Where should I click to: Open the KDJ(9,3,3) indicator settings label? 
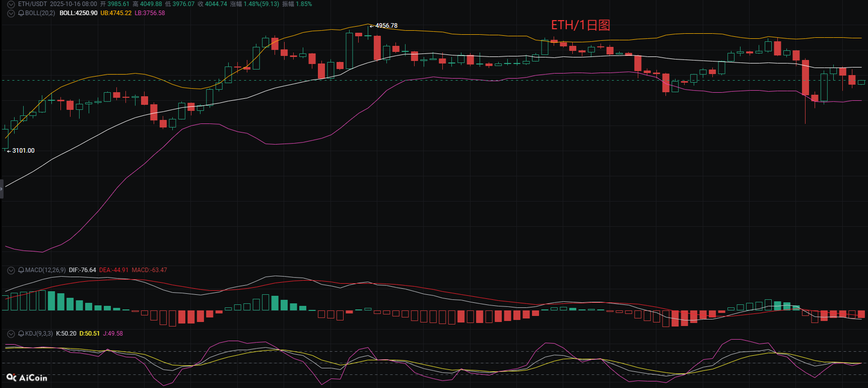tap(39, 334)
